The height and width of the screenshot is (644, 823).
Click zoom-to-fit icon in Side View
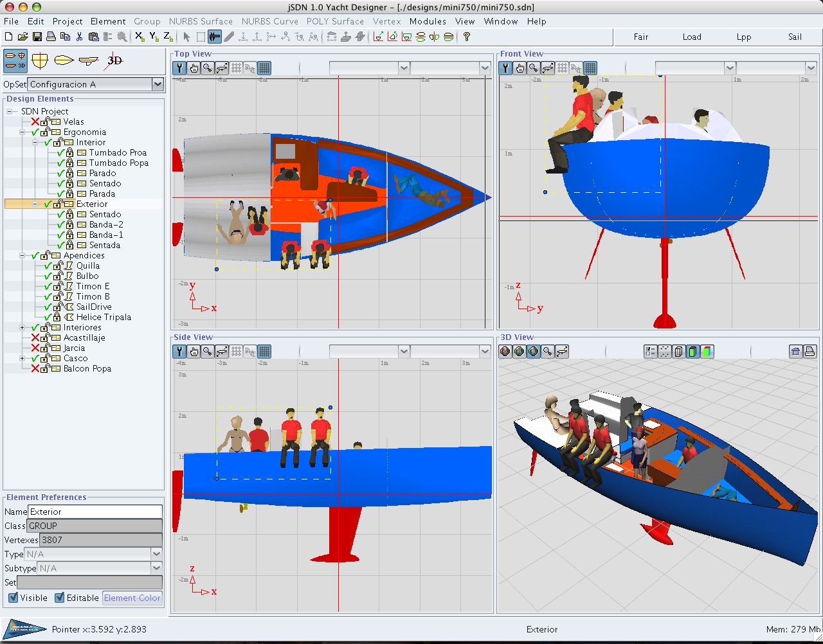point(222,351)
